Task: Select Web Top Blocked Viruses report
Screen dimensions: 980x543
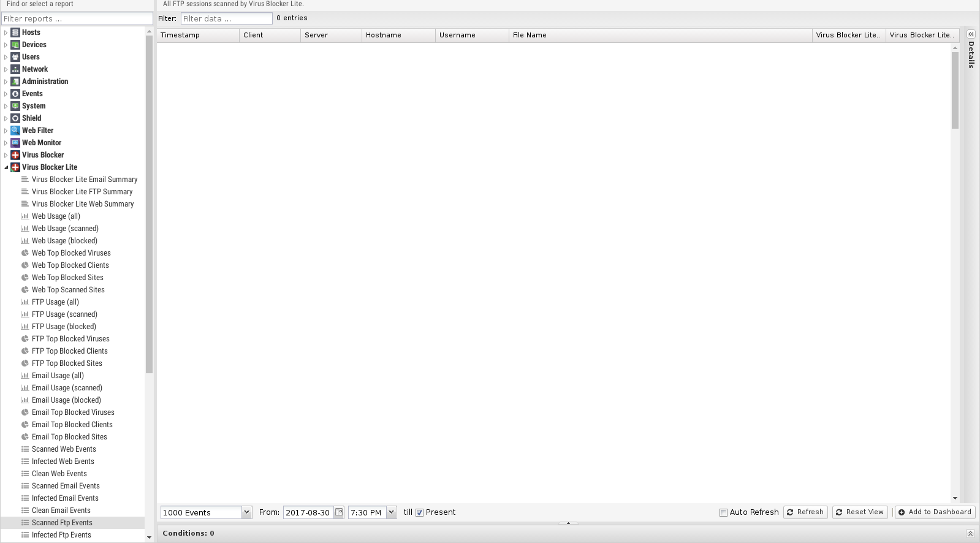Action: coord(71,253)
